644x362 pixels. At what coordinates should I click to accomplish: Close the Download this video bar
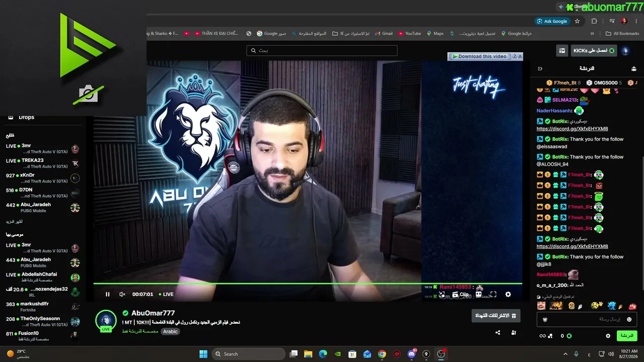(x=520, y=56)
